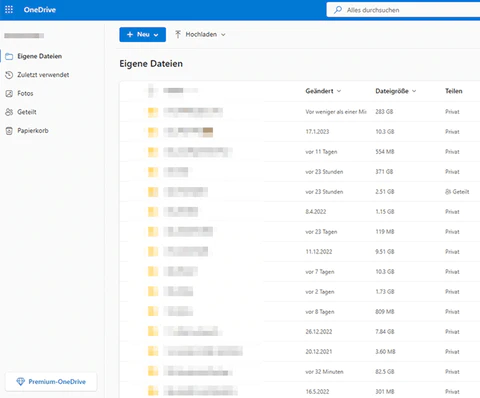Click the Eigene Dateien page heading
Viewport: 480px width, 398px height.
pyautogui.click(x=151, y=64)
